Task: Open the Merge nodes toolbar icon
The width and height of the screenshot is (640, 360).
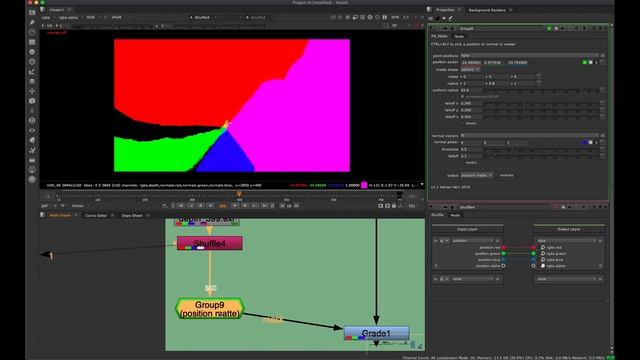Action: click(32, 81)
